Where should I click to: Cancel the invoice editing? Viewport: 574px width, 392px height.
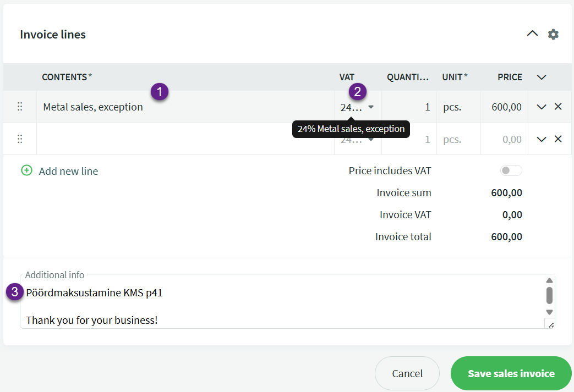coord(407,373)
